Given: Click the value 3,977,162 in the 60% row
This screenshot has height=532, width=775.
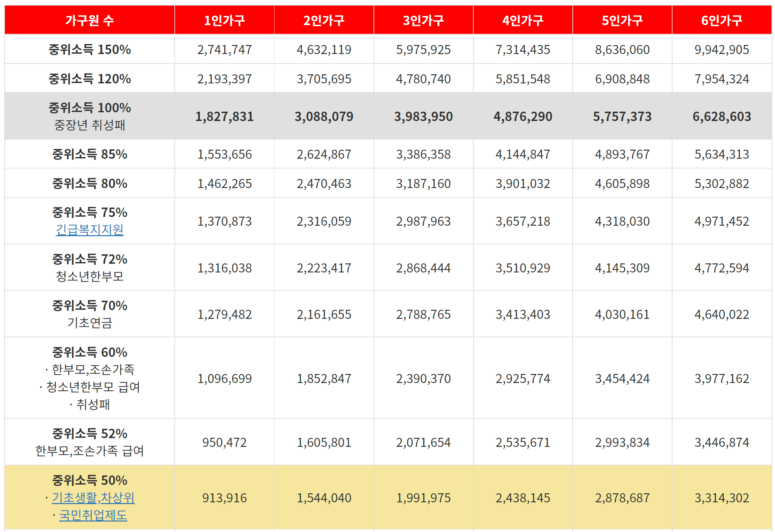Looking at the screenshot, I should 721,379.
